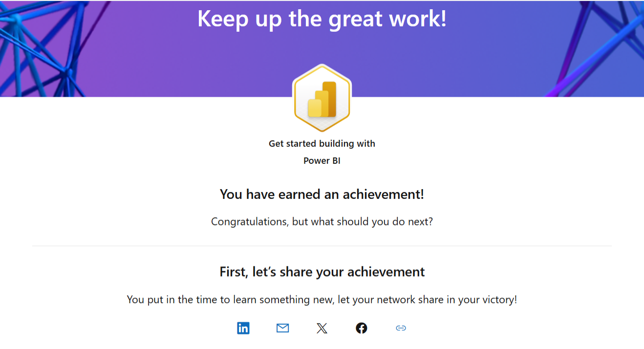Select the X social sharing icon
This screenshot has height=349, width=644.
click(x=322, y=328)
